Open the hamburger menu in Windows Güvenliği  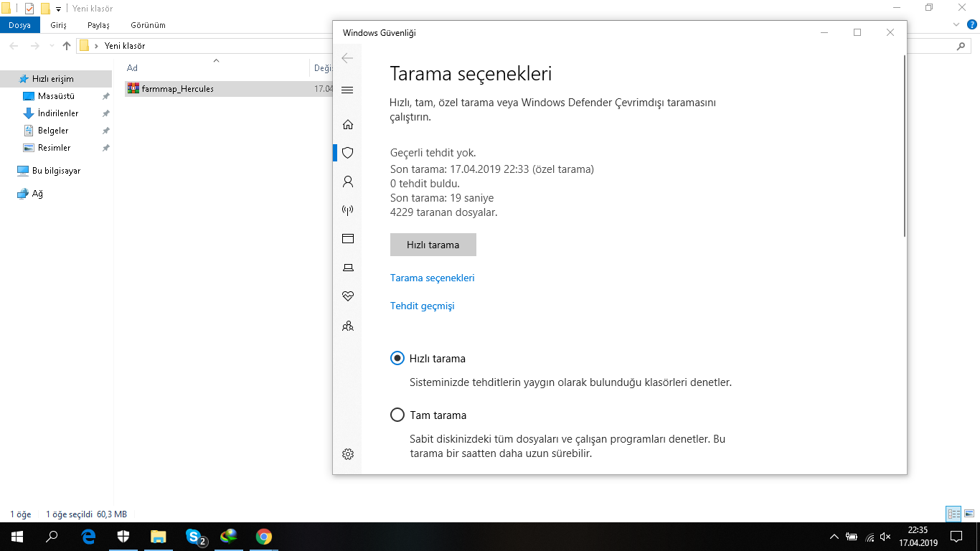pos(348,90)
